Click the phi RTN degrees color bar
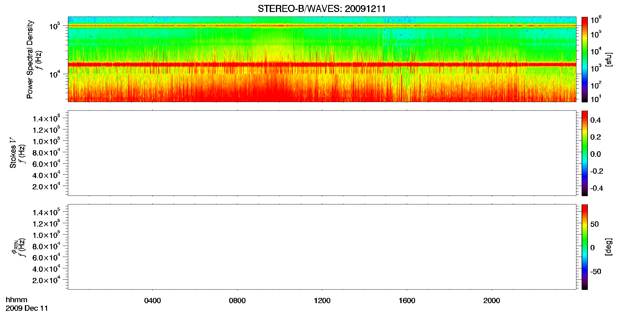This screenshot has height=332, width=644. (585, 247)
